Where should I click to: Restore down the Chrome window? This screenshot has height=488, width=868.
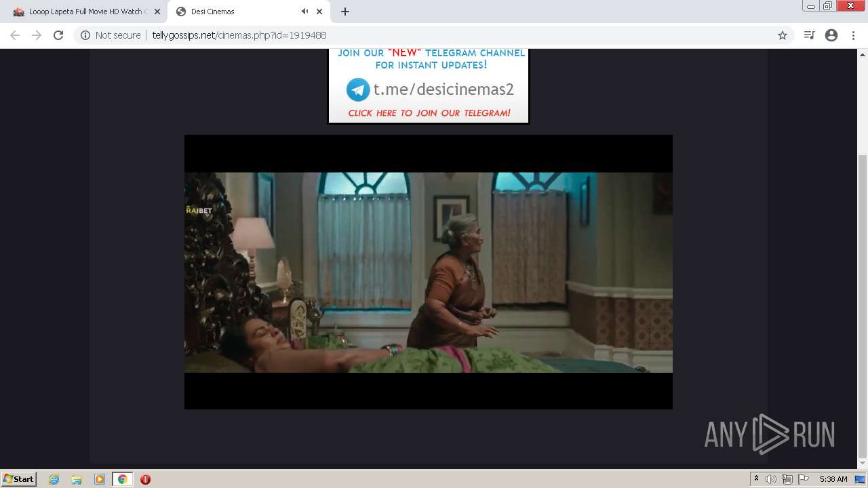tap(828, 6)
